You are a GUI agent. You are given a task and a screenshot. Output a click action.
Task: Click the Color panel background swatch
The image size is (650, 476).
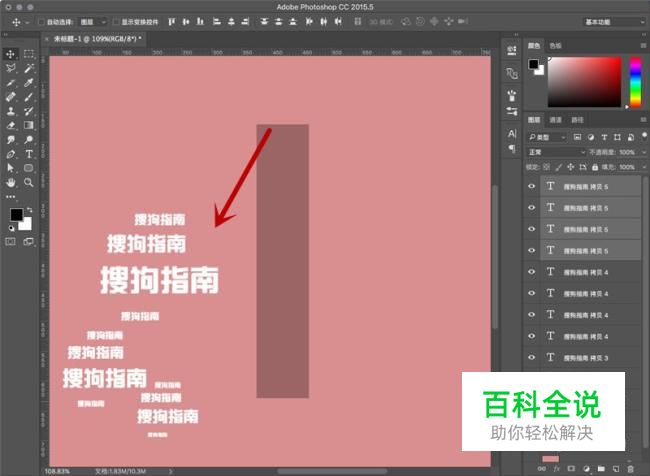(x=540, y=70)
